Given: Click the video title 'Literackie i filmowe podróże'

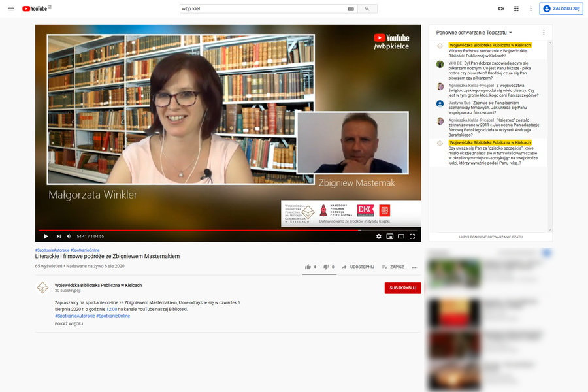Looking at the screenshot, I should [x=107, y=256].
